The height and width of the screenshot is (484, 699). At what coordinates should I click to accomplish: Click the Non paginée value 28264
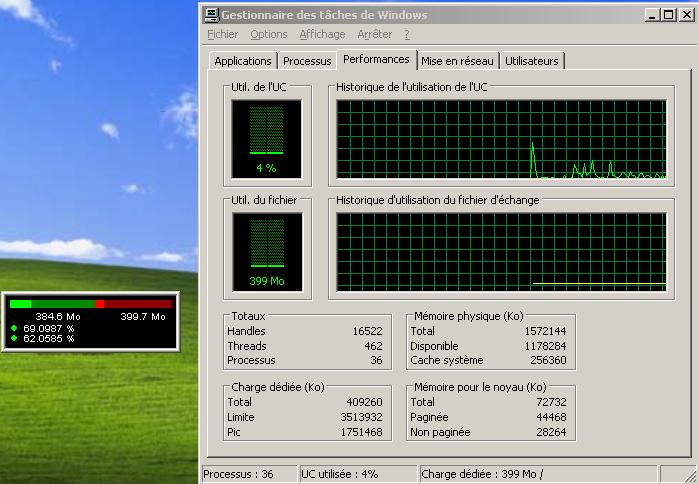pyautogui.click(x=551, y=432)
